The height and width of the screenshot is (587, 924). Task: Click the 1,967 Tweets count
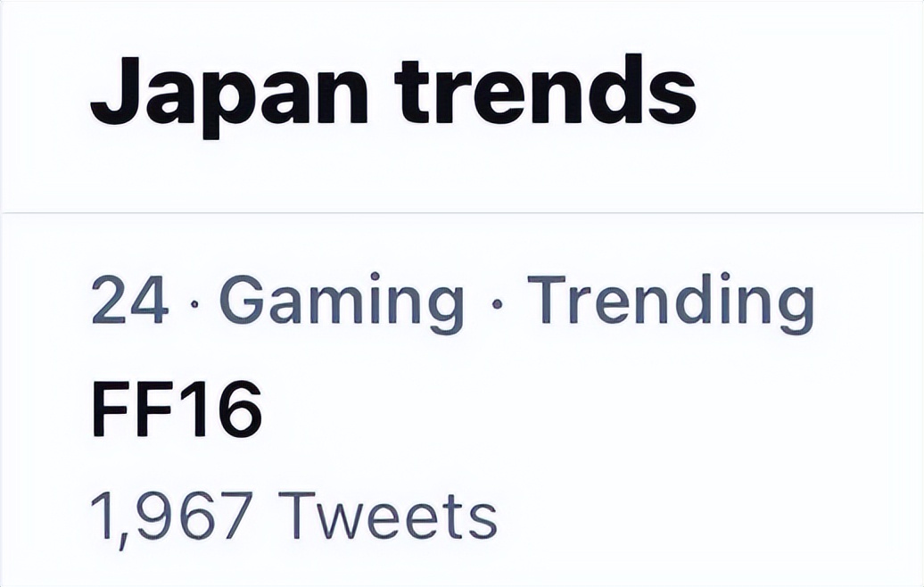pyautogui.click(x=293, y=516)
